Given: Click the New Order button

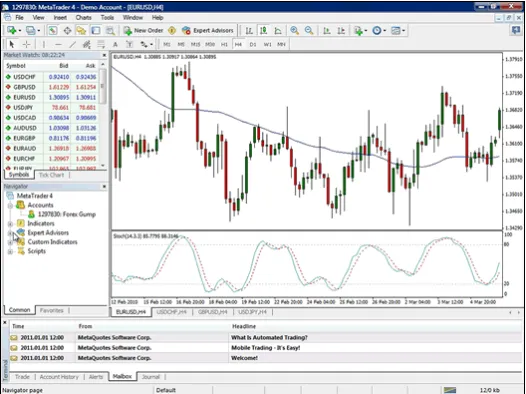Looking at the screenshot, I should (x=143, y=31).
